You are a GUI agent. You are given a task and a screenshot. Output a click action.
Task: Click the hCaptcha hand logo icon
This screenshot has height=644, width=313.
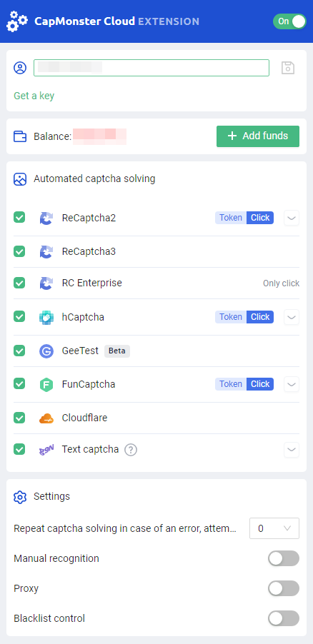(x=46, y=318)
